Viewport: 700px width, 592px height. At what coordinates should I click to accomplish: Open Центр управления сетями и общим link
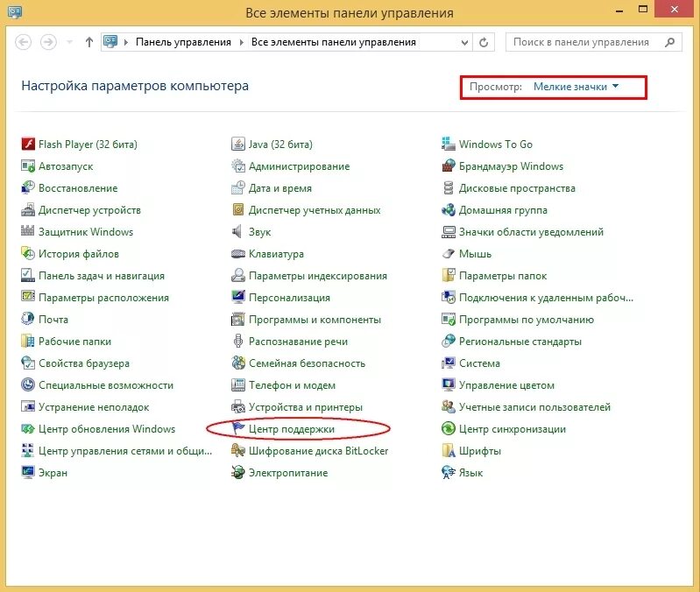[125, 451]
